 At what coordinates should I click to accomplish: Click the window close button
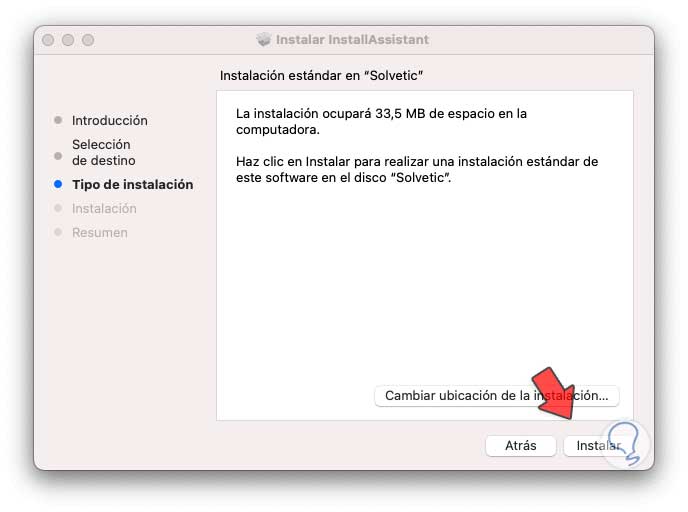pos(48,40)
